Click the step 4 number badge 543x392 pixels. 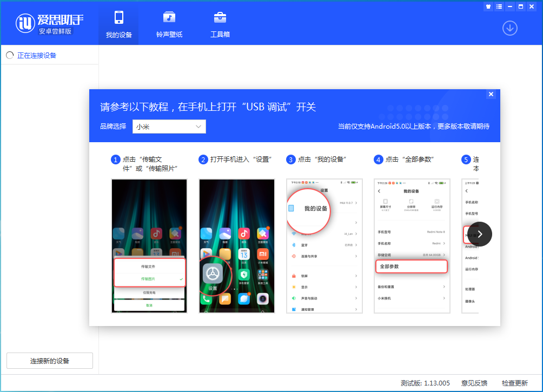click(378, 159)
